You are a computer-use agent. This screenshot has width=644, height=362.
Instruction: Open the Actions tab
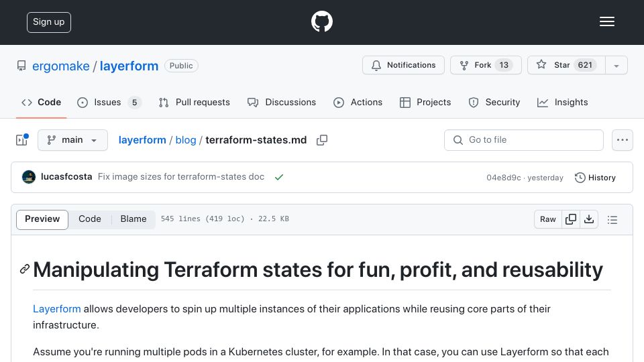[x=358, y=102]
